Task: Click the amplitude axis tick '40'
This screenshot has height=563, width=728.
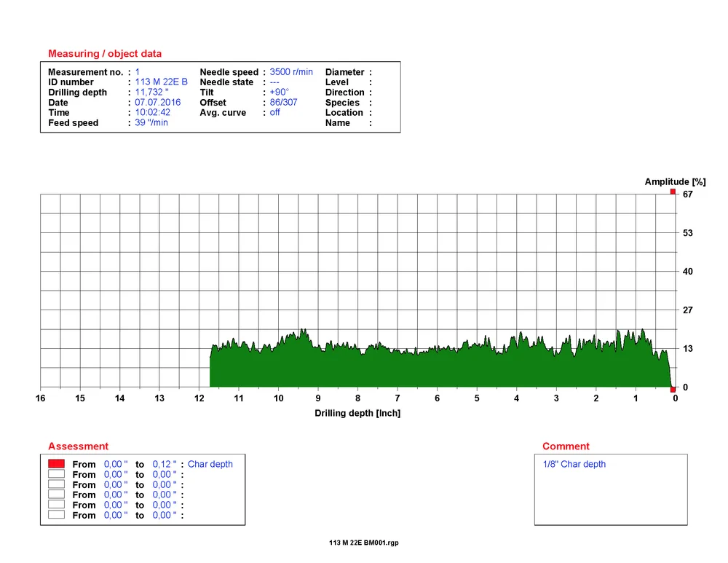Action: click(x=688, y=271)
